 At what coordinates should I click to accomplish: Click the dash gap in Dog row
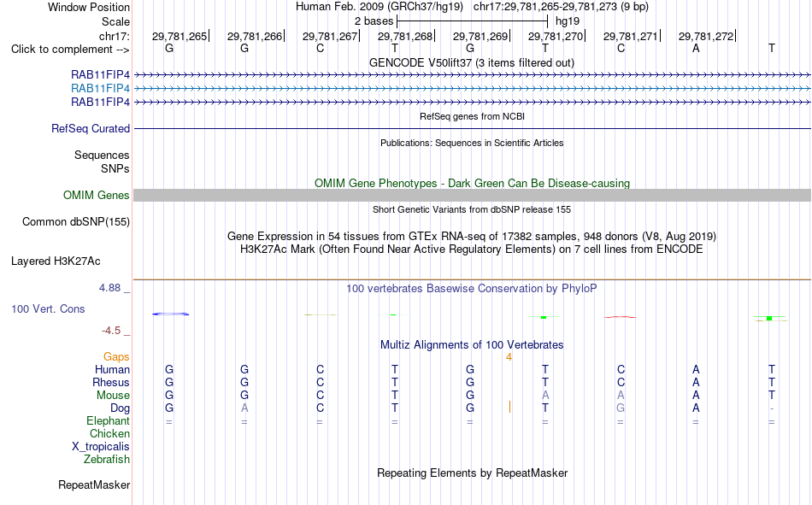point(772,408)
